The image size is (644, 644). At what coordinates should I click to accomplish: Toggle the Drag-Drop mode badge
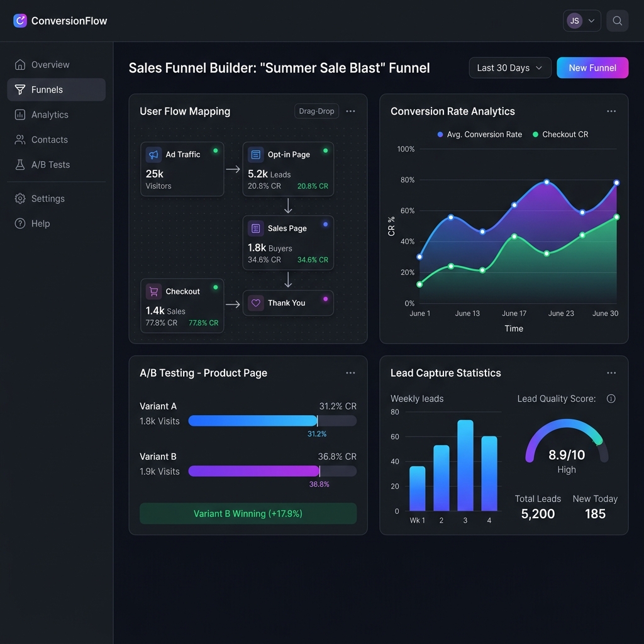click(316, 111)
